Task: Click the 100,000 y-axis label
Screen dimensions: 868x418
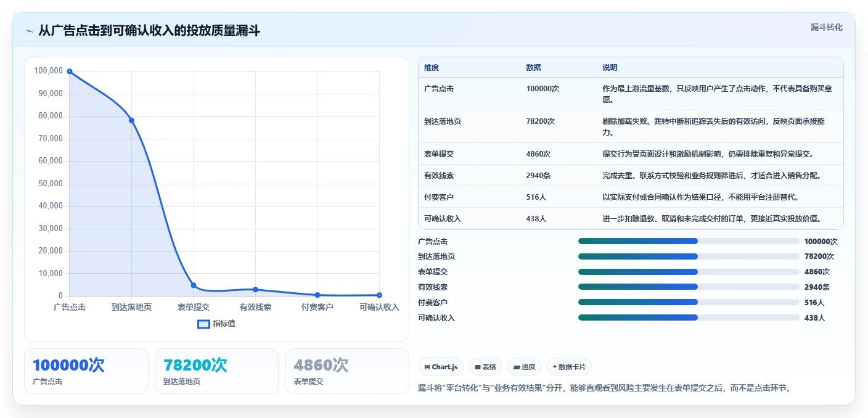Action: (x=49, y=71)
